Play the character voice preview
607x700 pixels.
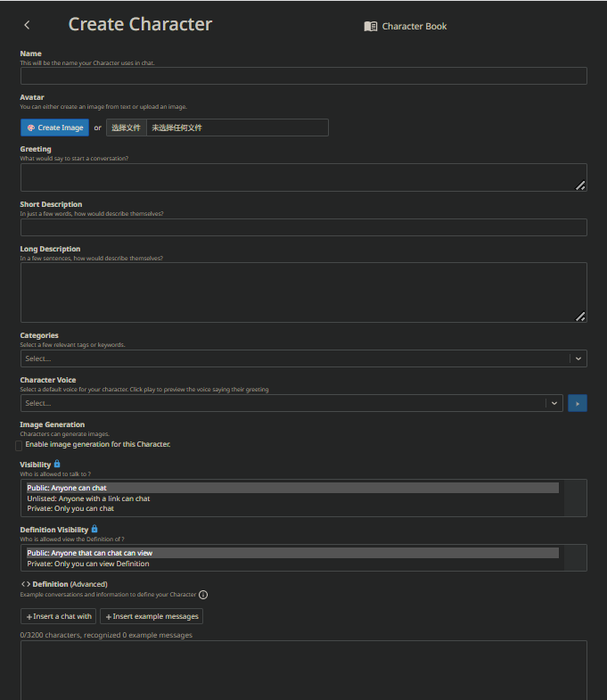coord(578,403)
